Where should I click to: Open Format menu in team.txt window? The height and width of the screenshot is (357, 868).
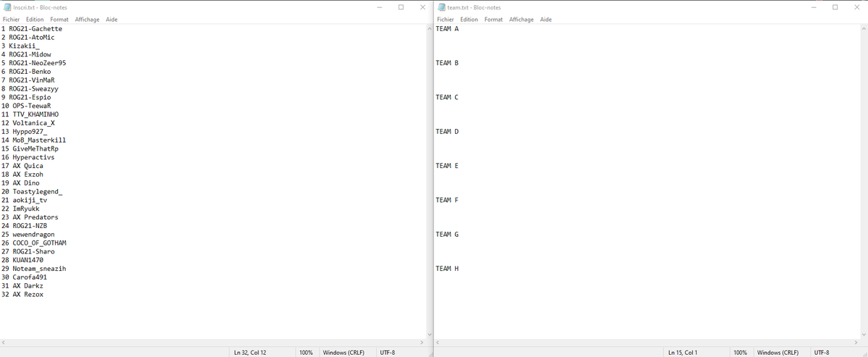tap(493, 20)
